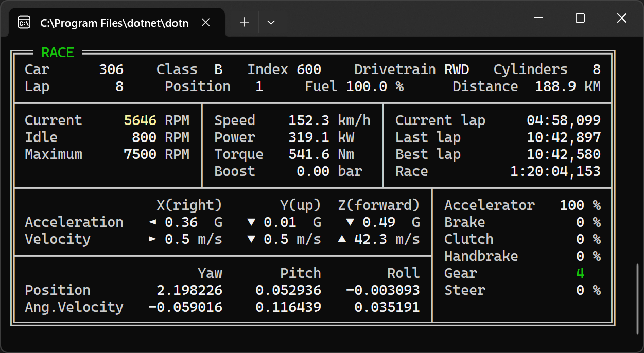
Task: Click the green Gear number 4
Action: click(580, 273)
